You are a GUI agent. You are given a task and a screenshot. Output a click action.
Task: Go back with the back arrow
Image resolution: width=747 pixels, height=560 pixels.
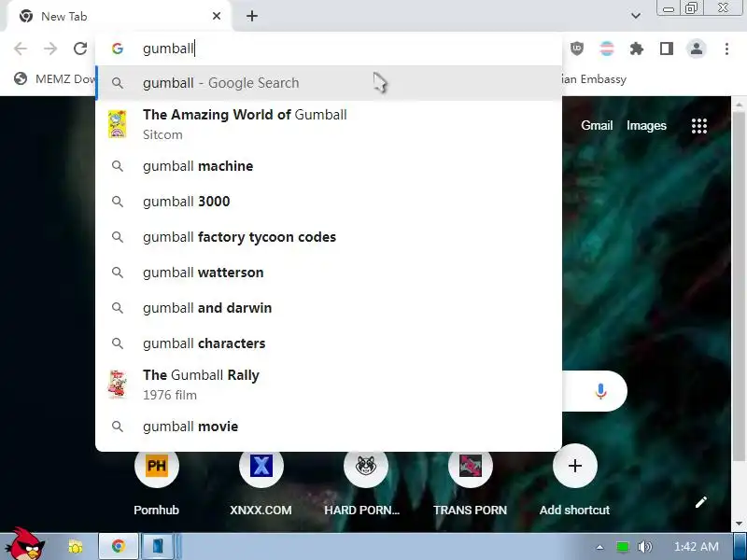21,49
